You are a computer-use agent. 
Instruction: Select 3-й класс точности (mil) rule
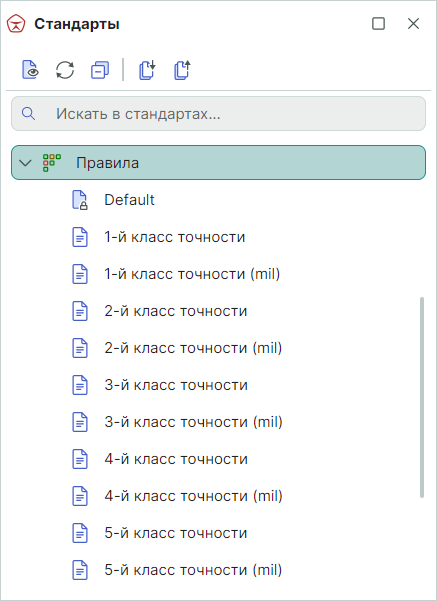(x=194, y=422)
